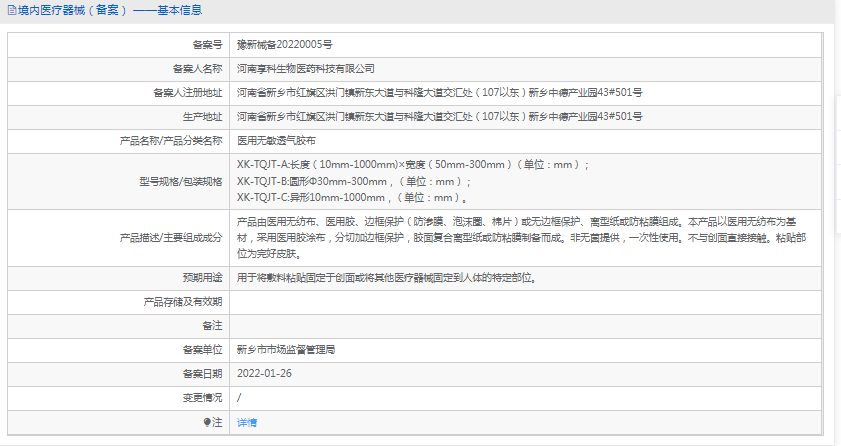Select the header text 境内医疗器械（备案）——基本信息

pos(110,10)
